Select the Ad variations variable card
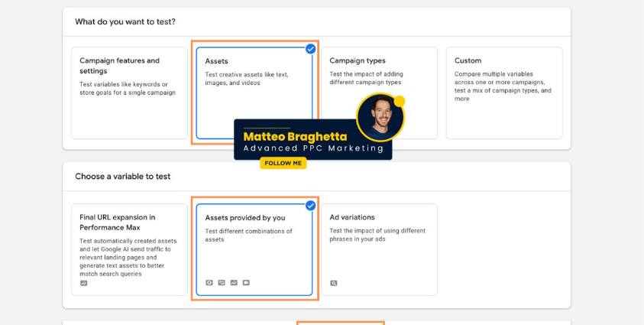 (379, 249)
